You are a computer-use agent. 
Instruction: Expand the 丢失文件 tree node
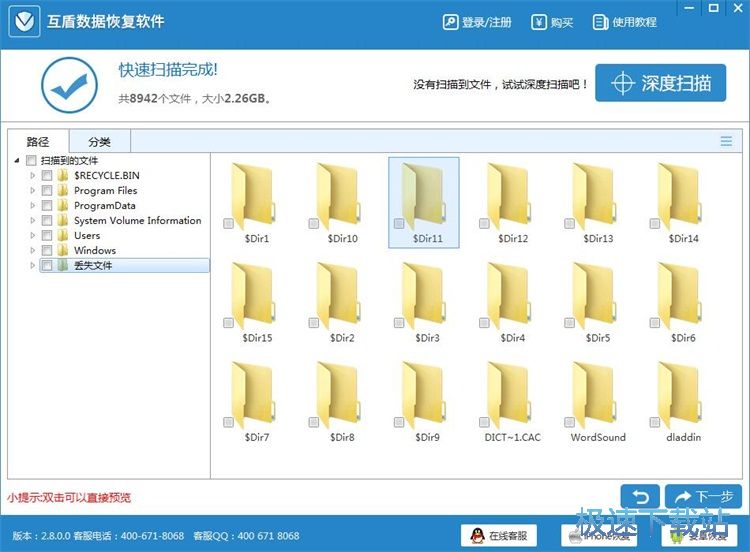pos(33,265)
